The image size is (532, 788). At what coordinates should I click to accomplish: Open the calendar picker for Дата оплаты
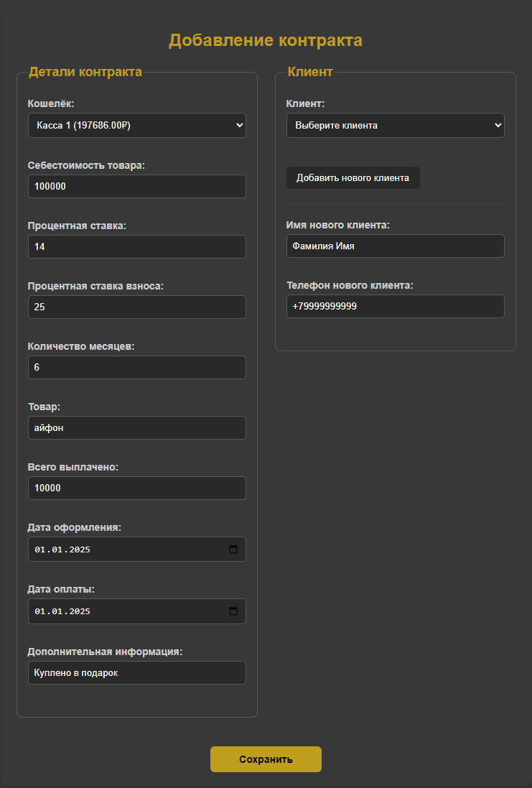(x=233, y=611)
